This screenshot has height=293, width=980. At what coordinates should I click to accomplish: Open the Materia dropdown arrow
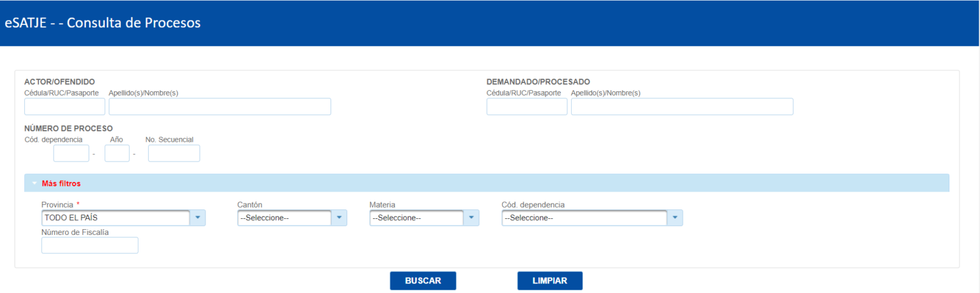coord(471,218)
